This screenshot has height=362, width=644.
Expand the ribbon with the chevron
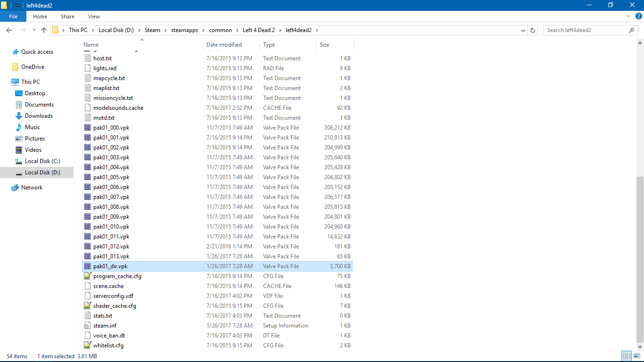[627, 16]
